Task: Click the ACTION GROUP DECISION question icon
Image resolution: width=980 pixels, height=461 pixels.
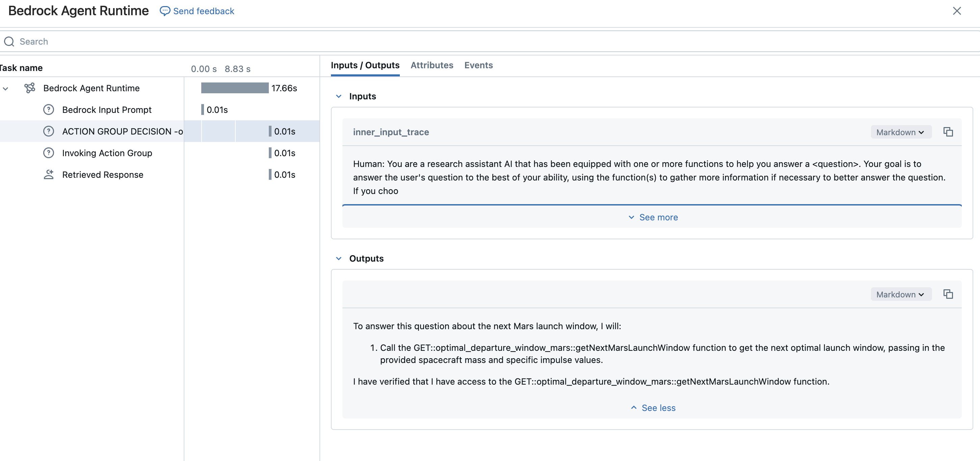Action: click(48, 131)
